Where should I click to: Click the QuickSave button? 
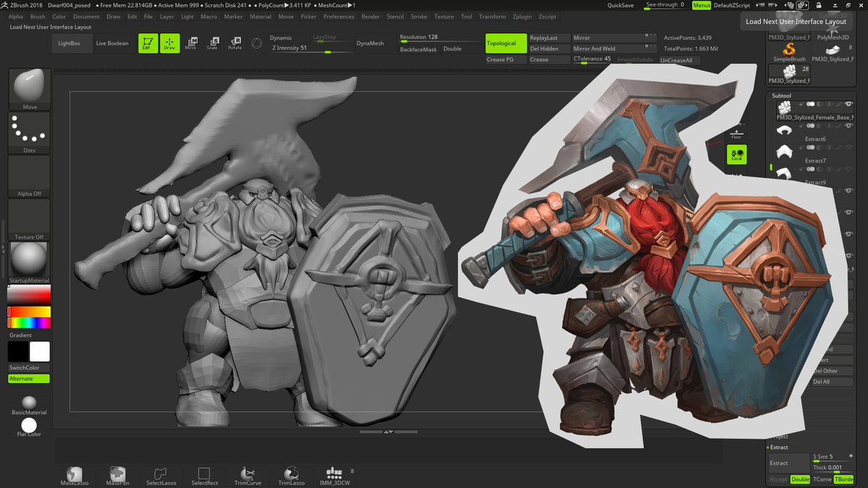621,5
